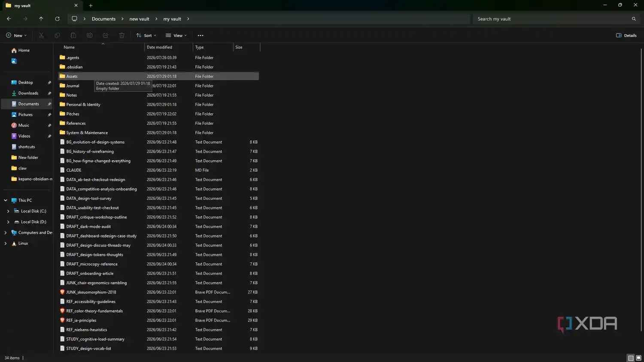Click the Copy toolbar icon

click(x=57, y=36)
